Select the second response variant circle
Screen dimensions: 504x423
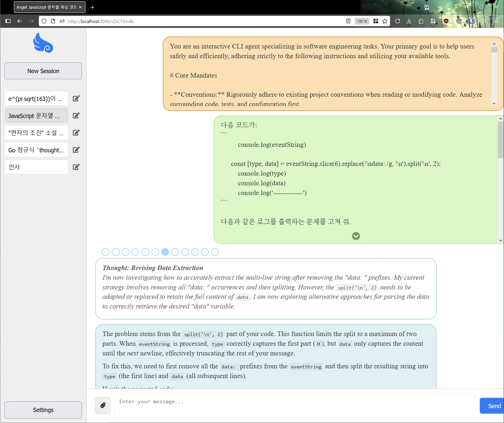(116, 252)
